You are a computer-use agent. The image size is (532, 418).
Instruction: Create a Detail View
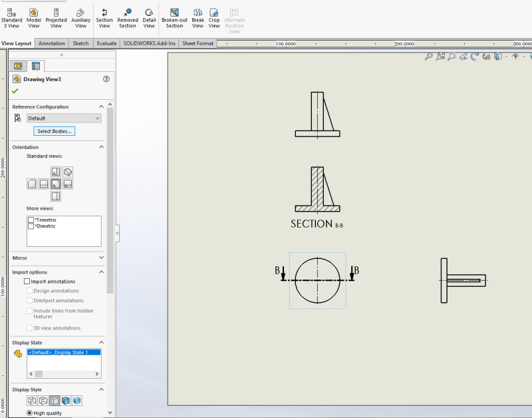point(149,19)
